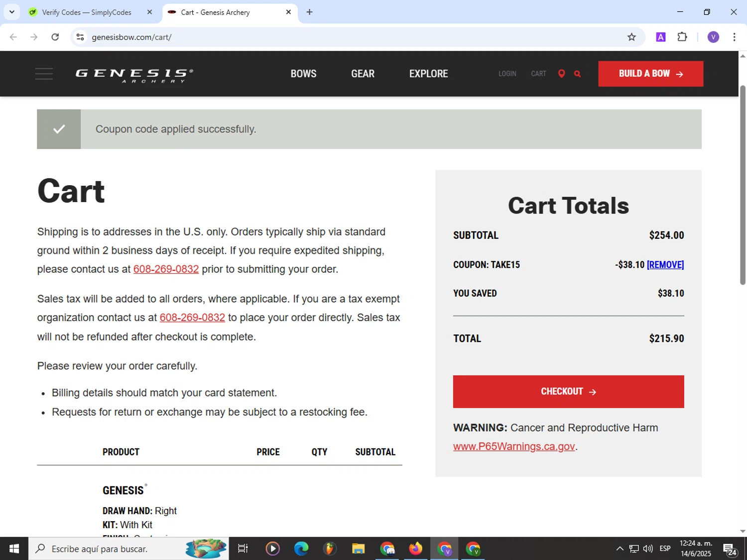Open the hamburger menu in Genesis header

pyautogui.click(x=44, y=74)
